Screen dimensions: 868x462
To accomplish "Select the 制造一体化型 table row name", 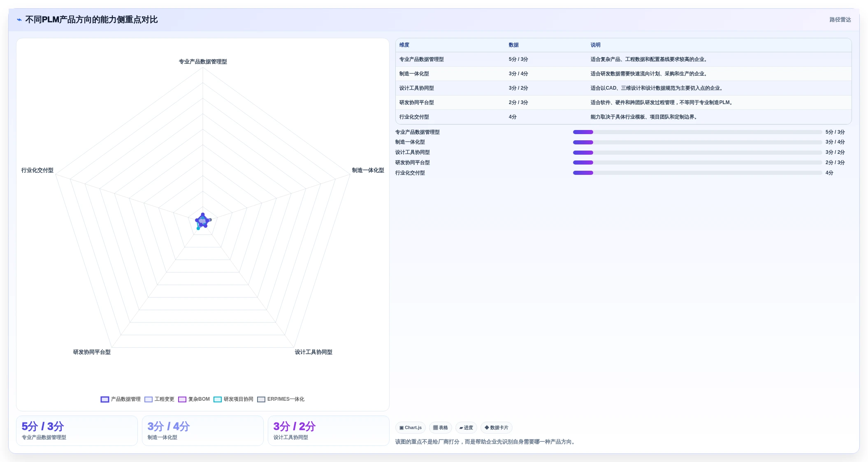I will pos(414,74).
